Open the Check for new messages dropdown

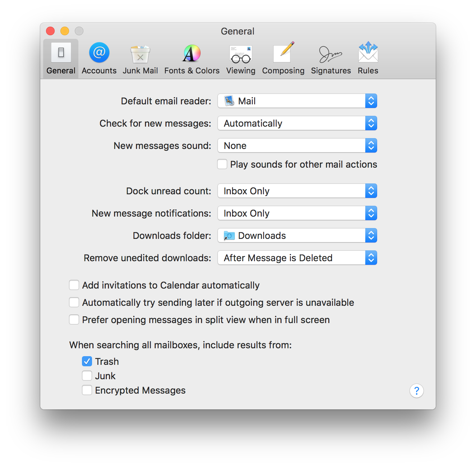tap(297, 123)
